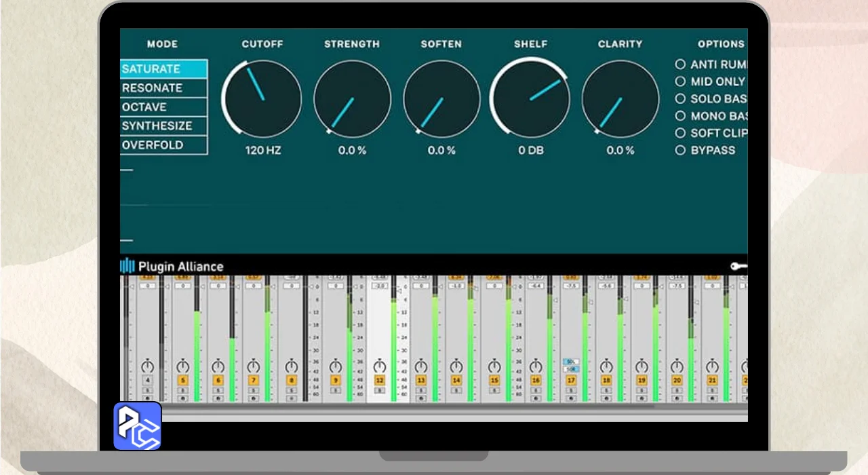Click the pan knob on track 13

tap(421, 366)
